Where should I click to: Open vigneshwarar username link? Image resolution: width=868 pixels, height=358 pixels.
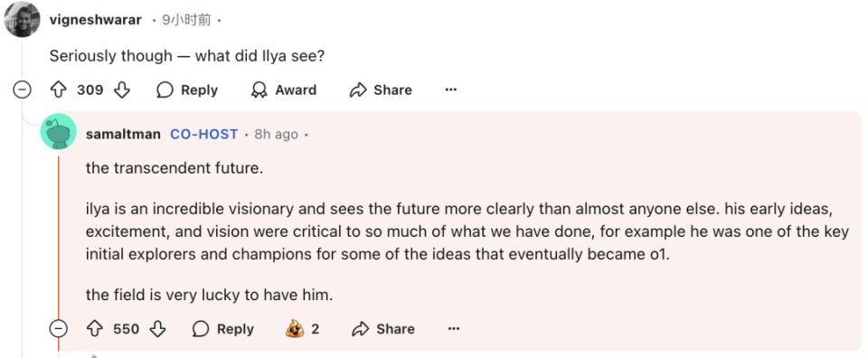coord(95,20)
